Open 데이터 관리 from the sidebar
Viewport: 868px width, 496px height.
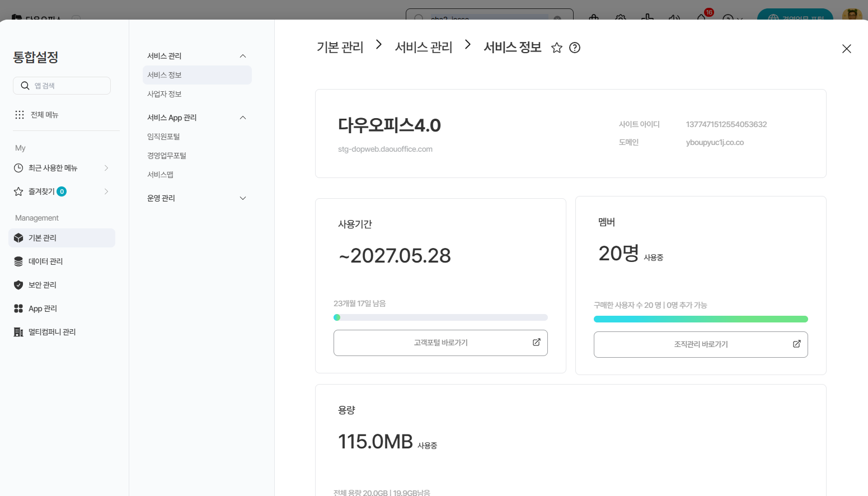[x=45, y=261]
